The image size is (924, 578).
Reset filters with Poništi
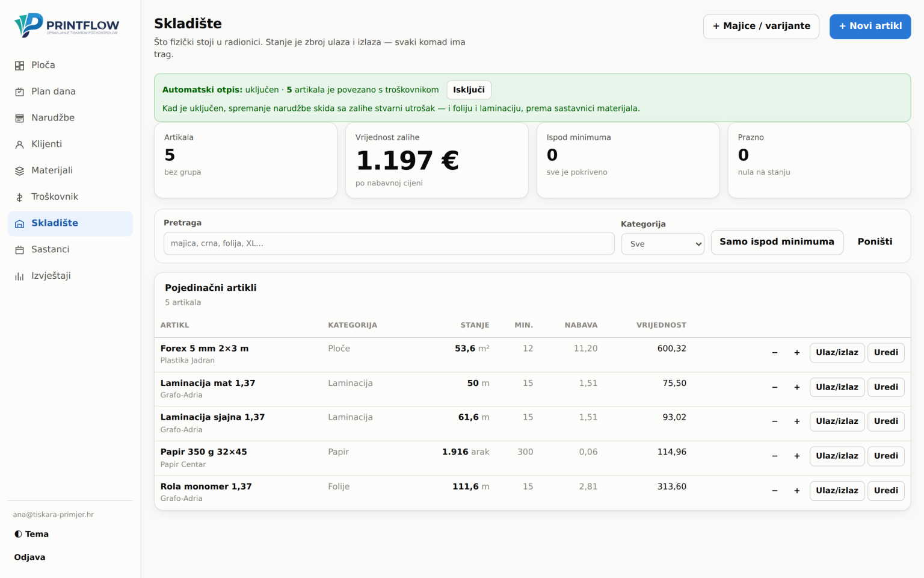tap(875, 242)
